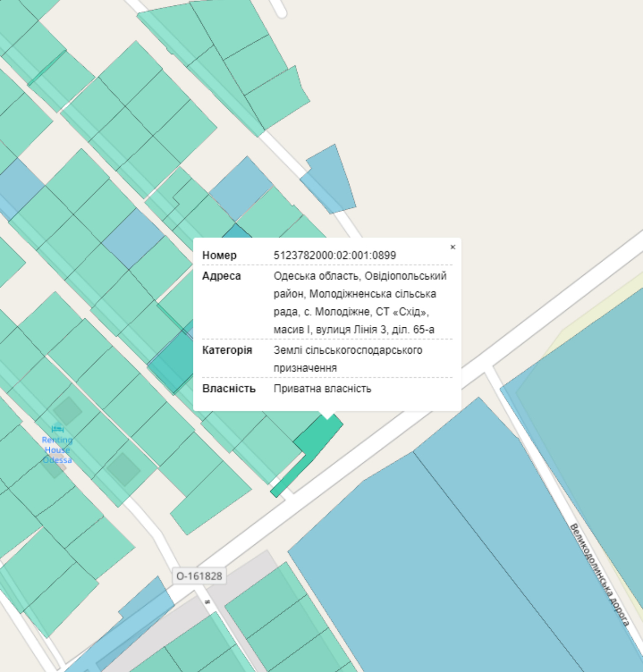Viewport: 643px width, 672px height.
Task: Open the Renting House Odessa place label
Action: coord(57,450)
